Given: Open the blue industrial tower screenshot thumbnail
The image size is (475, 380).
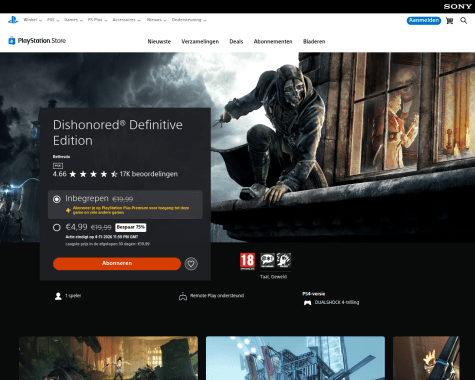Looking at the screenshot, I should [295, 358].
